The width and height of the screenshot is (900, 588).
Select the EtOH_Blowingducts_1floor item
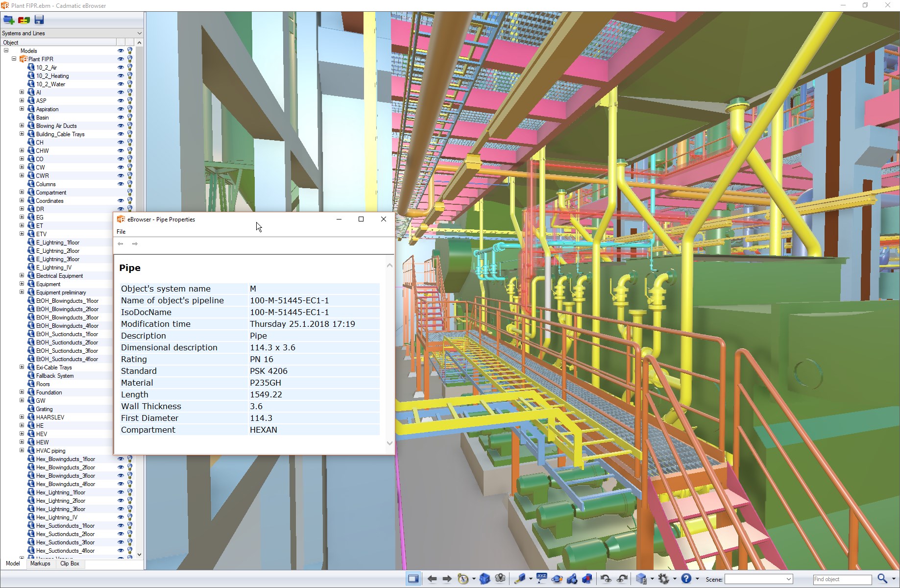click(x=67, y=301)
